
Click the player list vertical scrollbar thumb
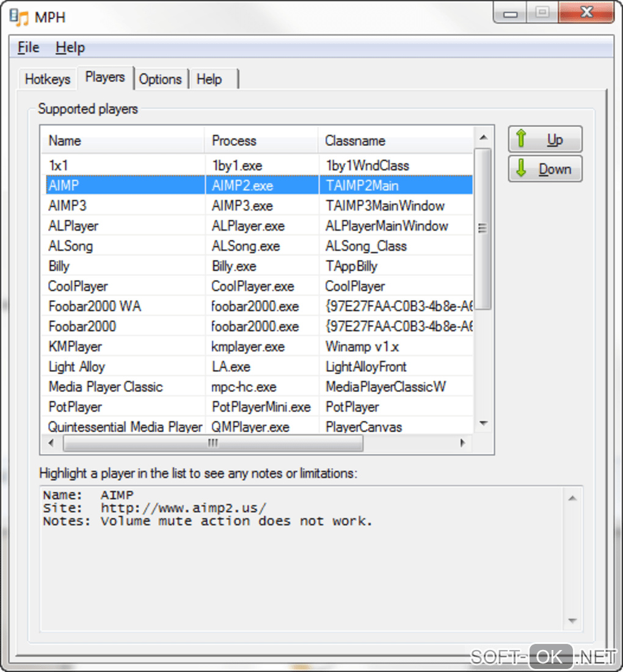point(484,228)
